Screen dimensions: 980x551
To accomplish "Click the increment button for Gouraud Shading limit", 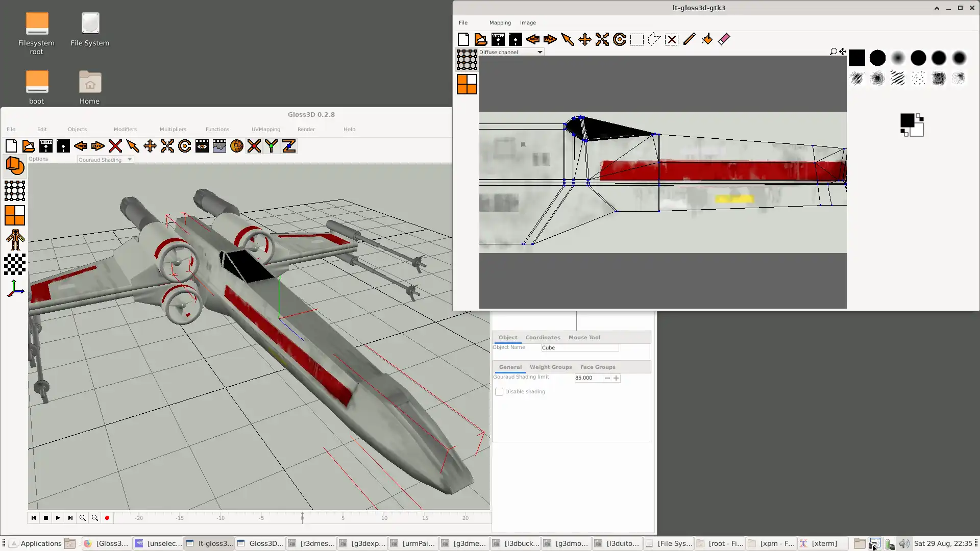I will 616,378.
